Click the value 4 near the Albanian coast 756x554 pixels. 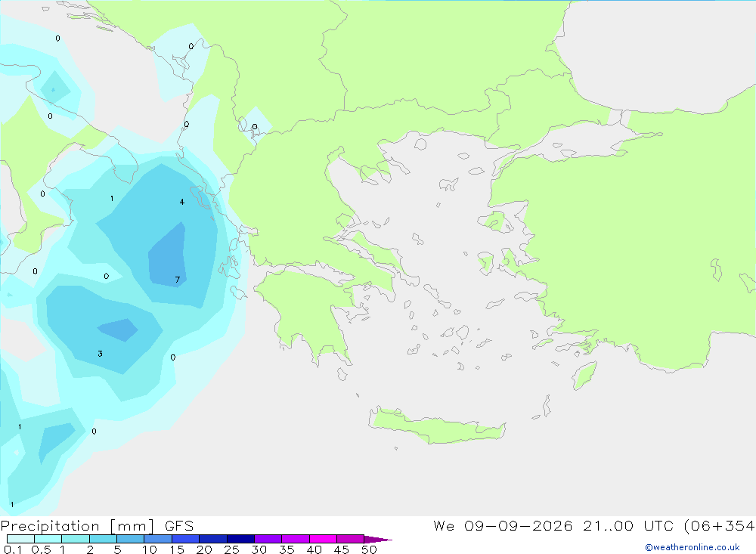181,202
